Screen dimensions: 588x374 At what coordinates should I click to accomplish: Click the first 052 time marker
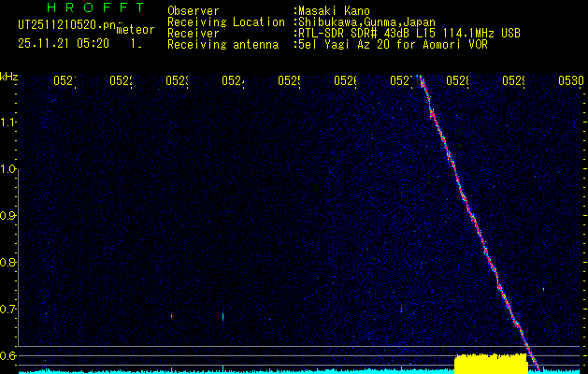(63, 81)
